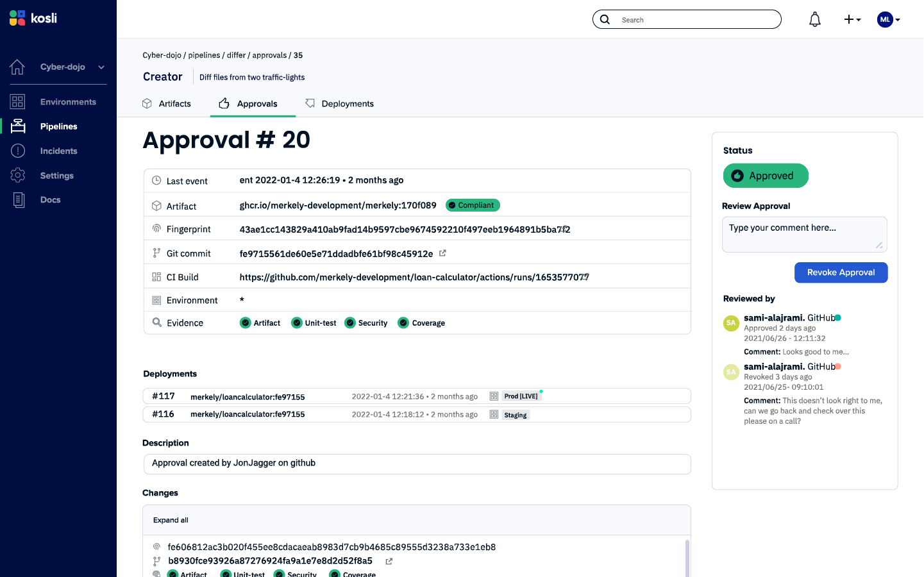Click the Deployments tag tab icon
The width and height of the screenshot is (924, 577).
pyautogui.click(x=310, y=103)
